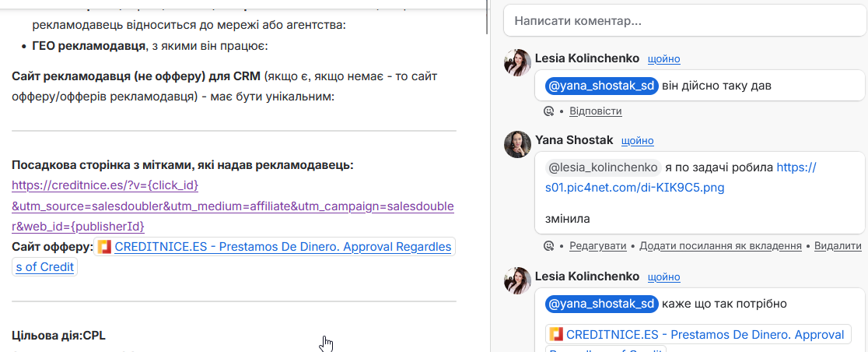Image resolution: width=868 pixels, height=352 pixels.
Task: Open the CREDITNICE.ES link after Сайт офферу
Action: [x=282, y=247]
